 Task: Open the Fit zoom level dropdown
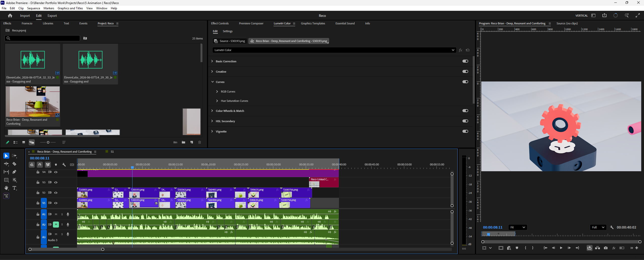518,227
